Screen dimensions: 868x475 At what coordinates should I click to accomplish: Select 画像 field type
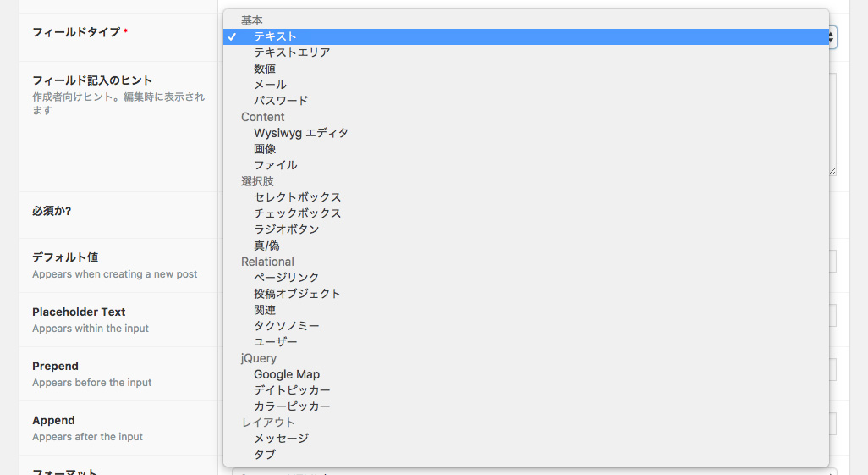[x=526, y=149]
